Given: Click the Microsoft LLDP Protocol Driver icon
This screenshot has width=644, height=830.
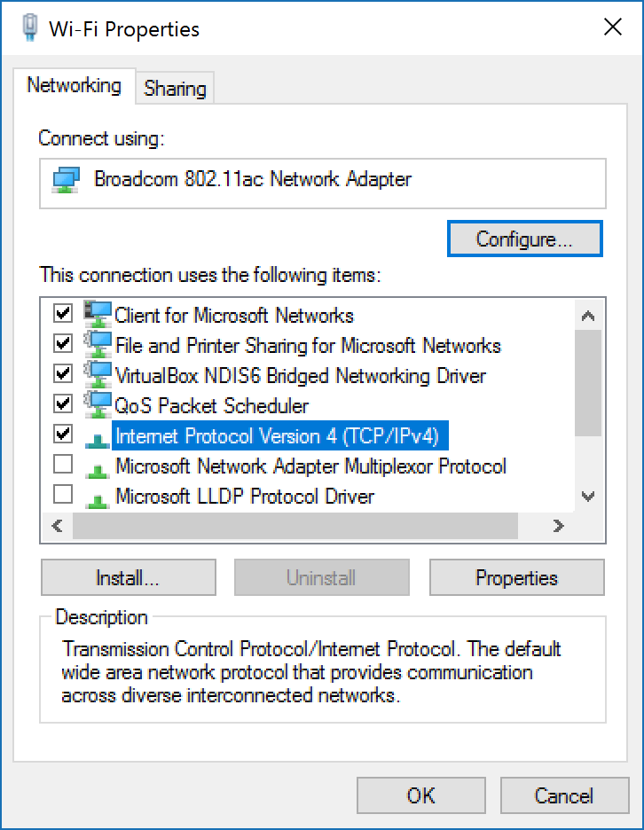Looking at the screenshot, I should click(98, 496).
